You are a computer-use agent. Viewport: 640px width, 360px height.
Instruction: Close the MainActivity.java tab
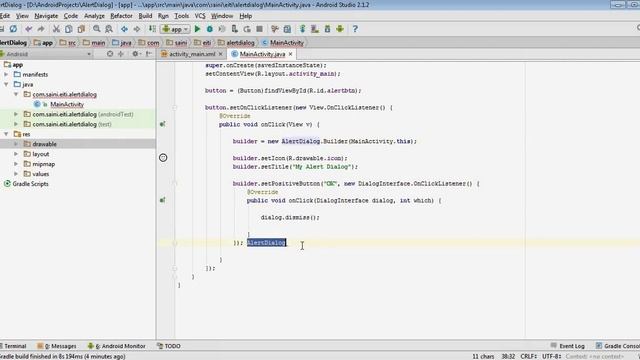tap(290, 54)
